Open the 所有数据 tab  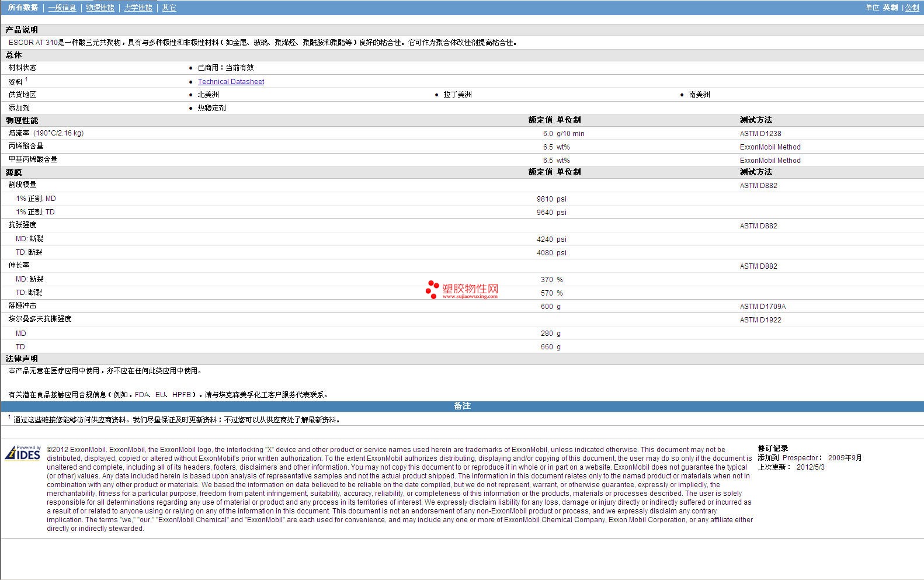click(x=23, y=8)
